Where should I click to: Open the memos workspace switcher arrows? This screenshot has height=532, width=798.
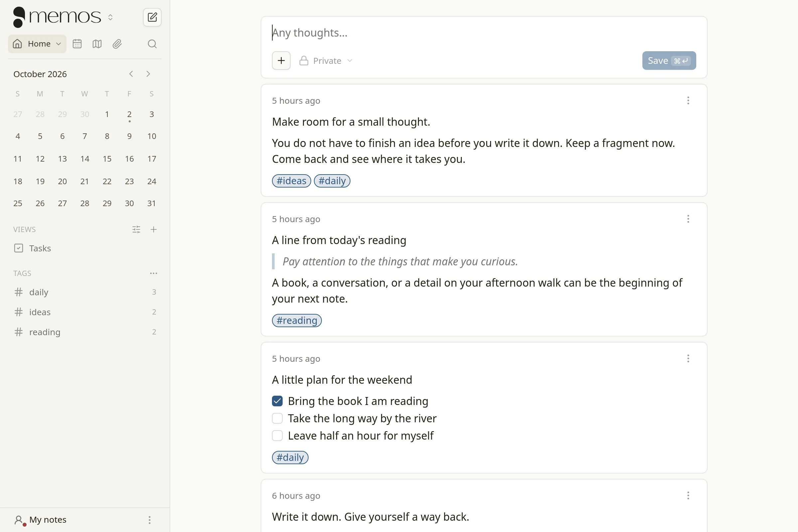[x=110, y=17]
